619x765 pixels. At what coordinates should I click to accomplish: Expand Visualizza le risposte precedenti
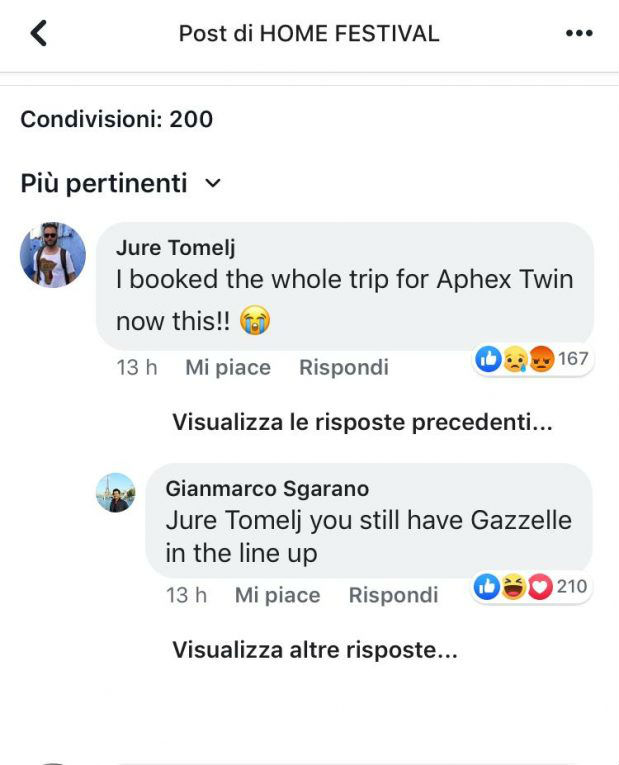point(362,423)
